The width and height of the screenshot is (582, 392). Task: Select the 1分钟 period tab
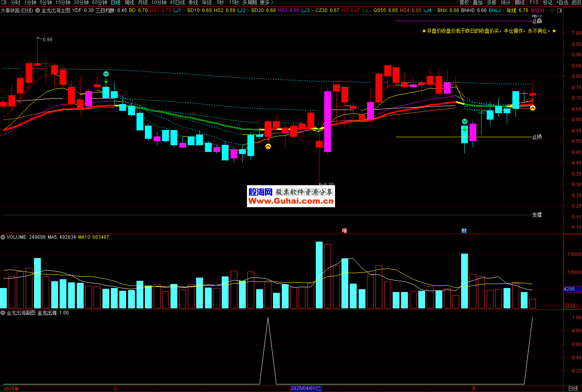click(x=30, y=3)
